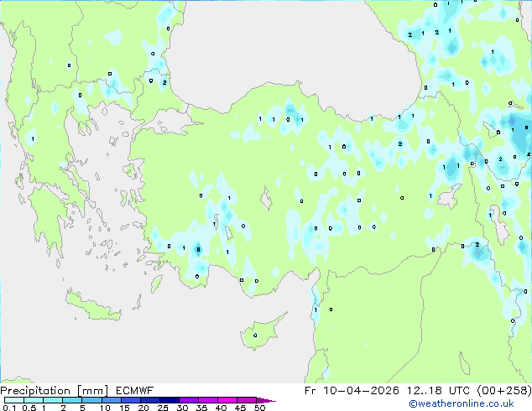
Task: Click the '0.5' legend scale value
Action: [x=29, y=408]
